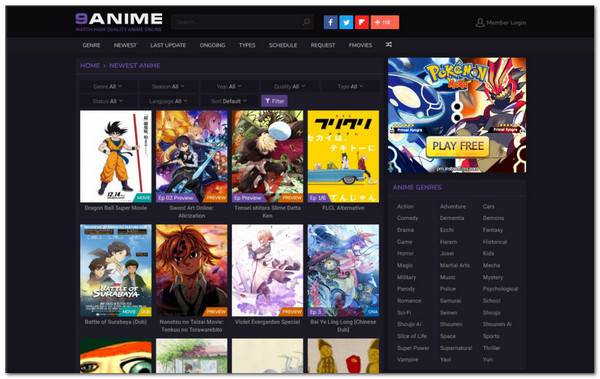Image resolution: width=600 pixels, height=379 pixels.
Task: Click the Violet Evergarden Special title link
Action: (x=267, y=322)
